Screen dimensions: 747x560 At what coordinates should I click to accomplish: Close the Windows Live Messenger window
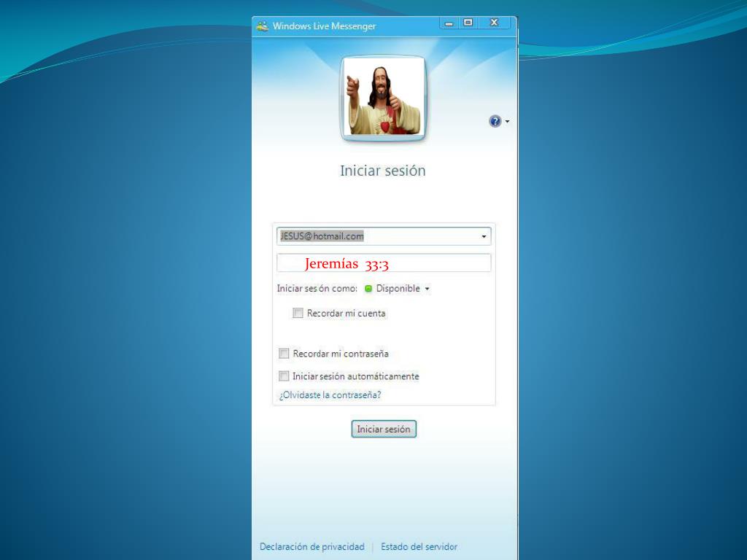coord(495,23)
